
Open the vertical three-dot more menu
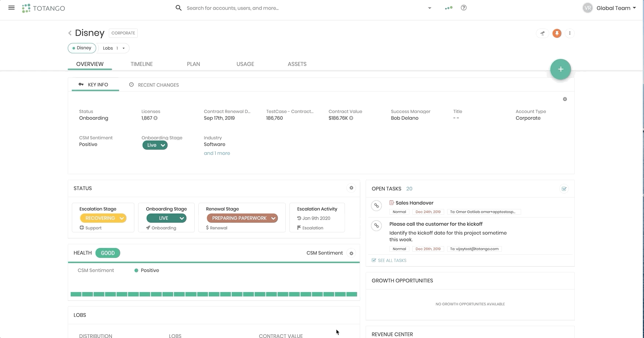point(570,33)
